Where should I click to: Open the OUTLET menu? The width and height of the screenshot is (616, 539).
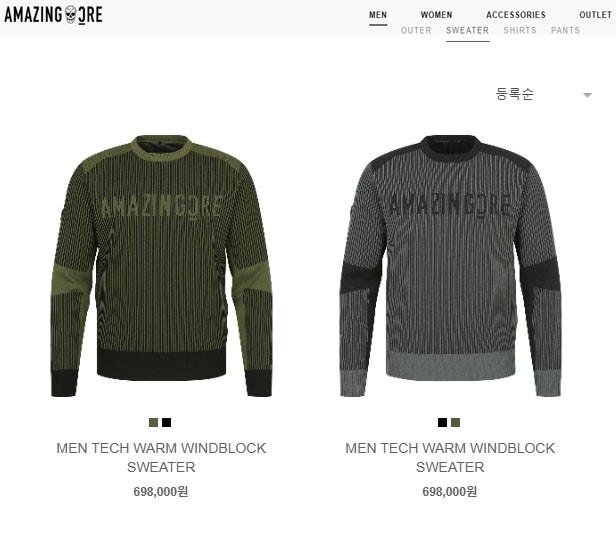[596, 15]
